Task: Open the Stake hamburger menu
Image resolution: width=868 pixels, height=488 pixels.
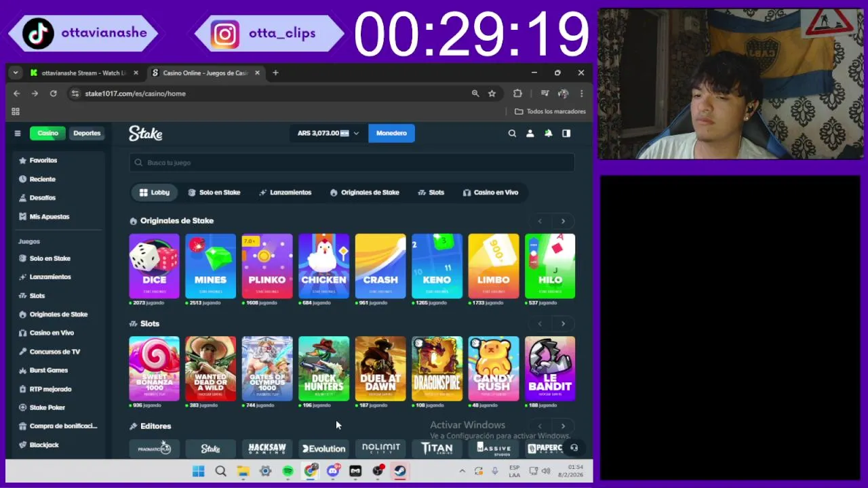Action: pos(18,134)
